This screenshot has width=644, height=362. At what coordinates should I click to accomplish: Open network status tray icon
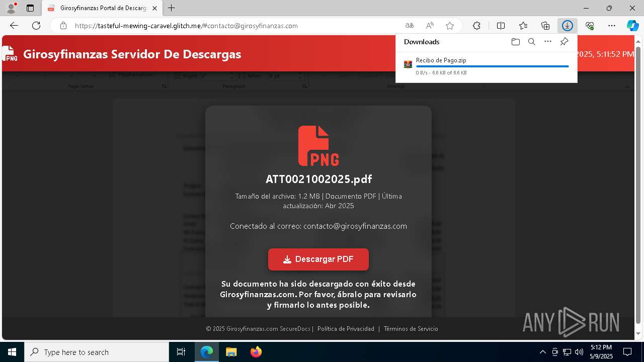(567, 352)
